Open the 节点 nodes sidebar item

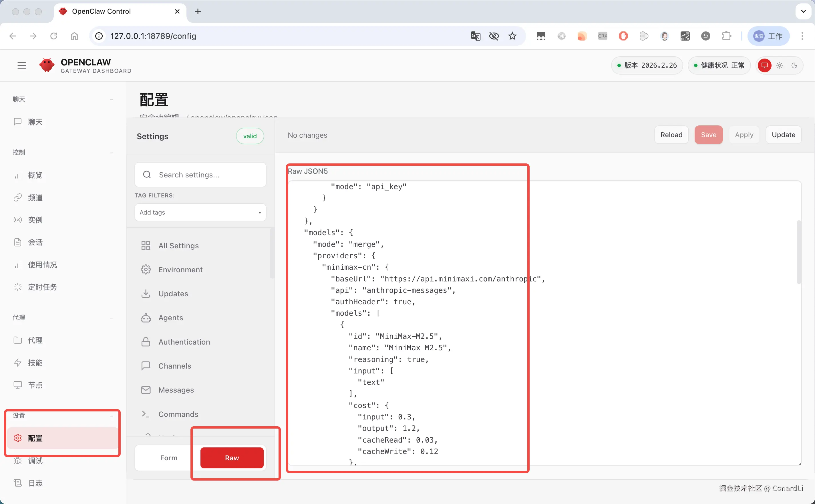tap(35, 385)
